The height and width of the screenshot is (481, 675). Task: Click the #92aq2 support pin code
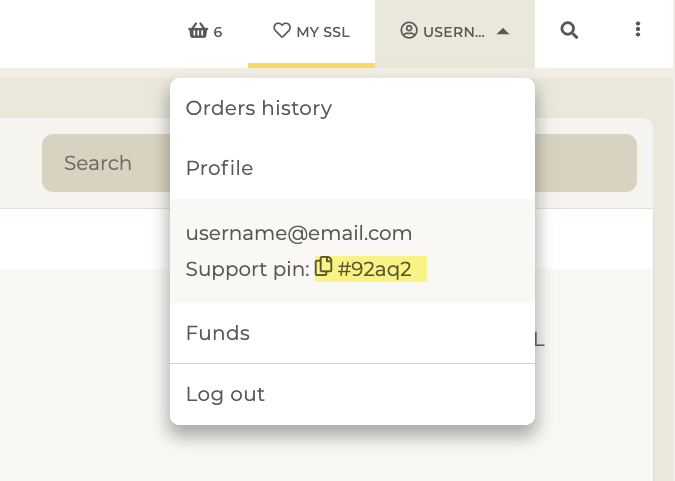click(375, 270)
